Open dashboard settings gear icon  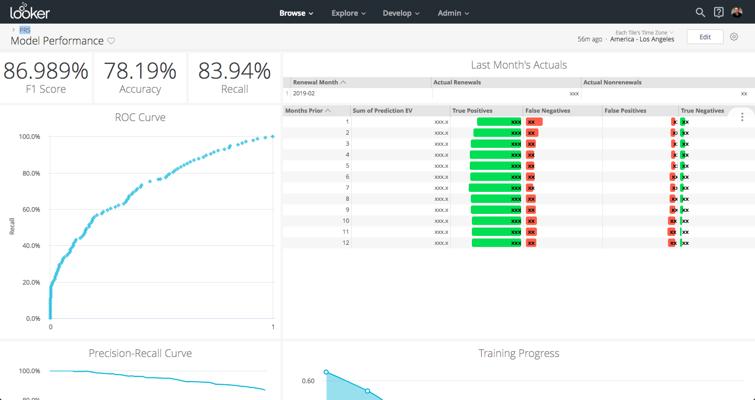(734, 37)
